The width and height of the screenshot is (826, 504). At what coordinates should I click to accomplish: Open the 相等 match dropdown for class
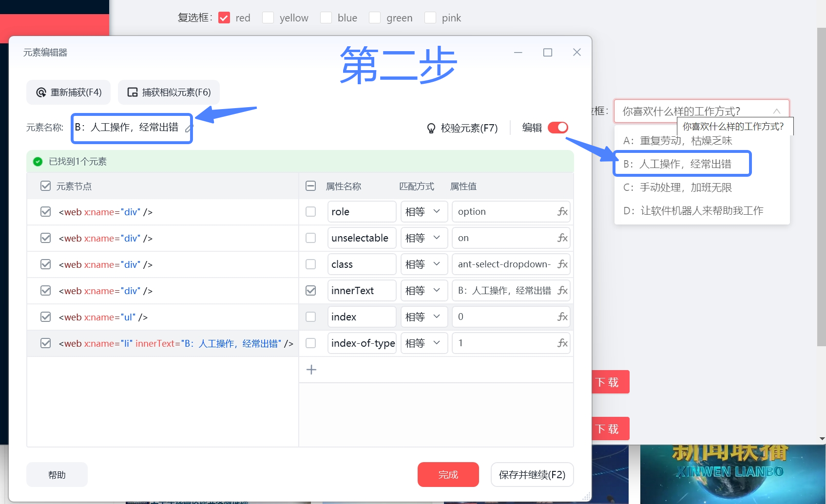423,264
